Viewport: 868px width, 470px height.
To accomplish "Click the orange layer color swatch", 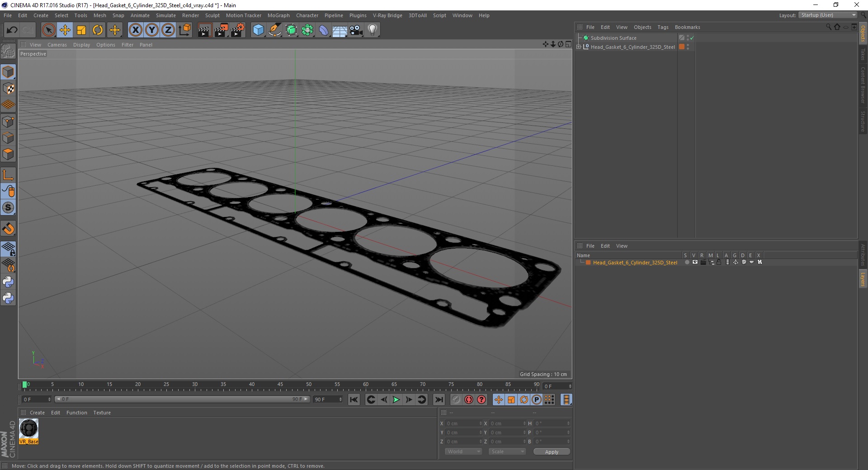I will tap(588, 263).
